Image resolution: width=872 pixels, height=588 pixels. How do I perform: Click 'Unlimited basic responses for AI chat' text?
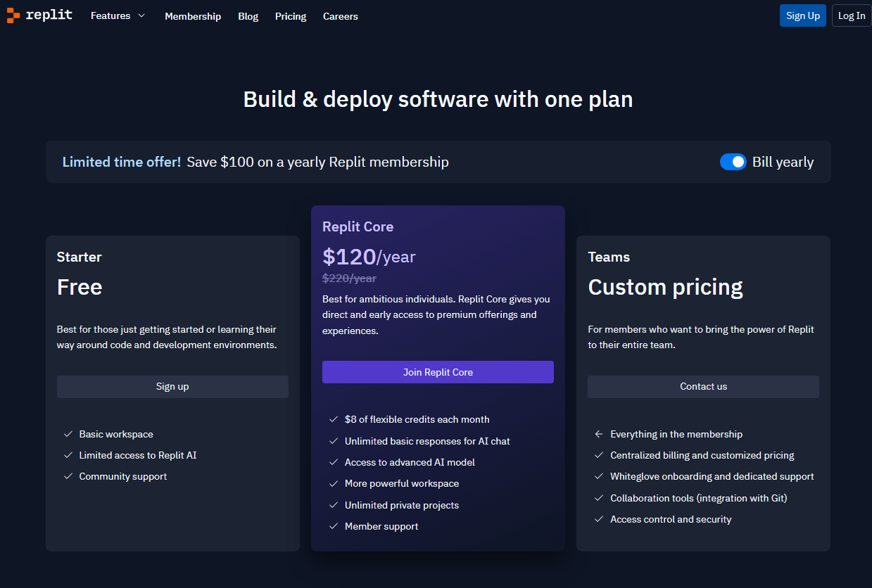click(x=427, y=441)
